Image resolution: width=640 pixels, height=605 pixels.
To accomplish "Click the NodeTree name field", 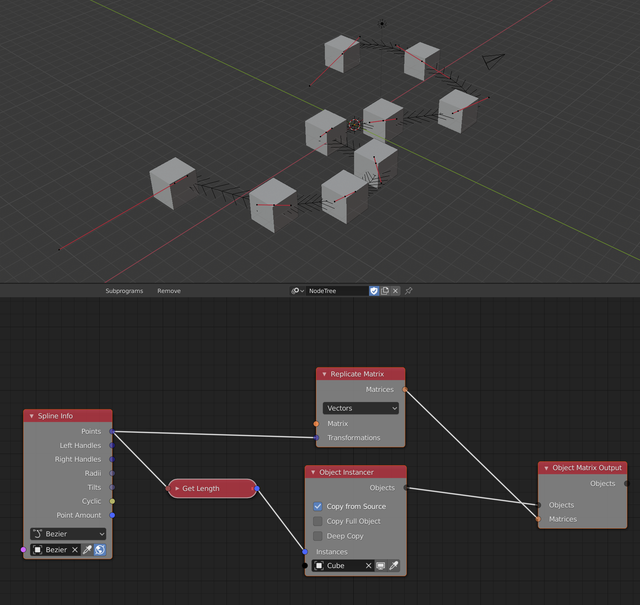I will click(x=337, y=291).
